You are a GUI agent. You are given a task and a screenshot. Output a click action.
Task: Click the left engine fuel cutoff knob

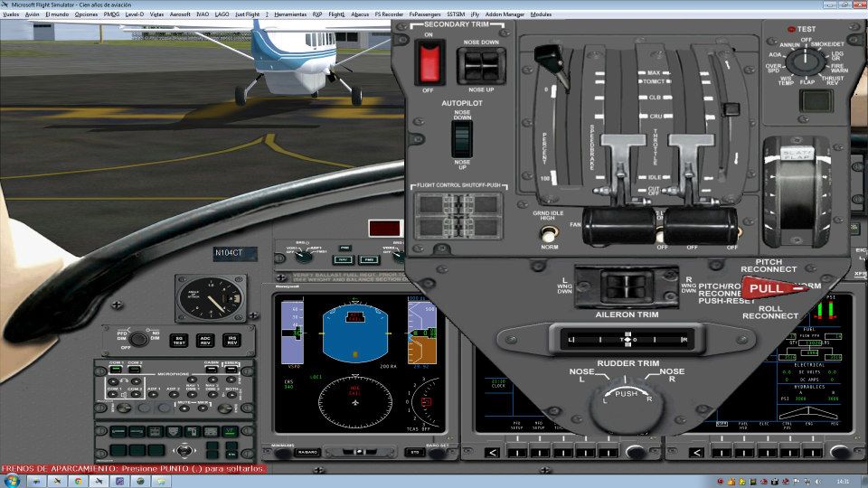619,226
